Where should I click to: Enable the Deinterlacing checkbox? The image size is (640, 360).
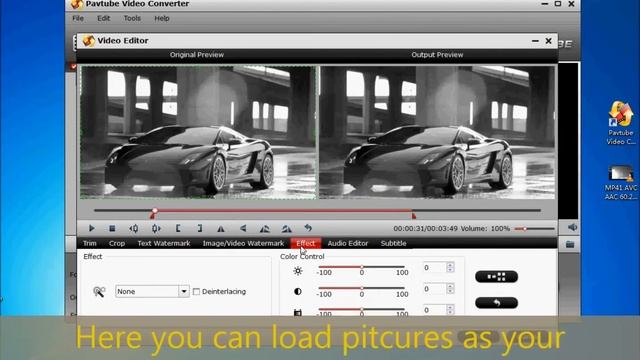pos(196,291)
